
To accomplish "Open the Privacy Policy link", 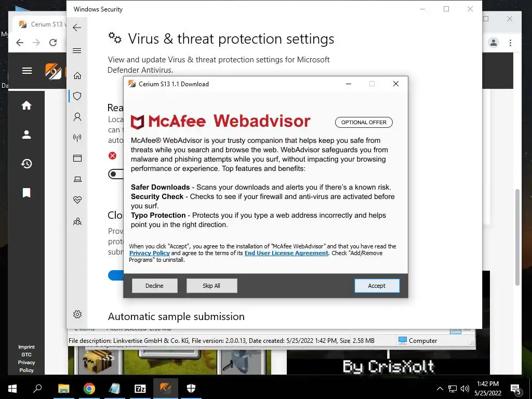I will 149,253.
